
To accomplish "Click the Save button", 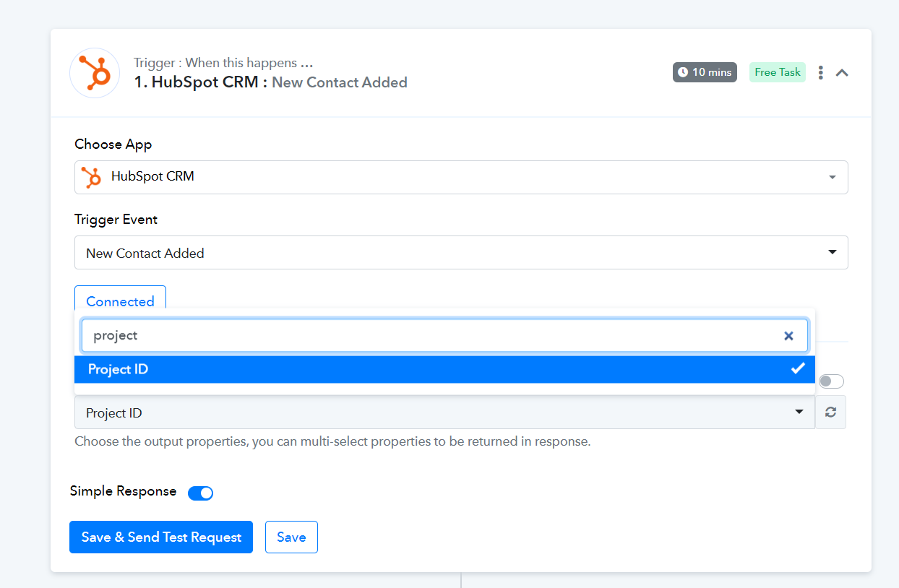I will click(291, 537).
